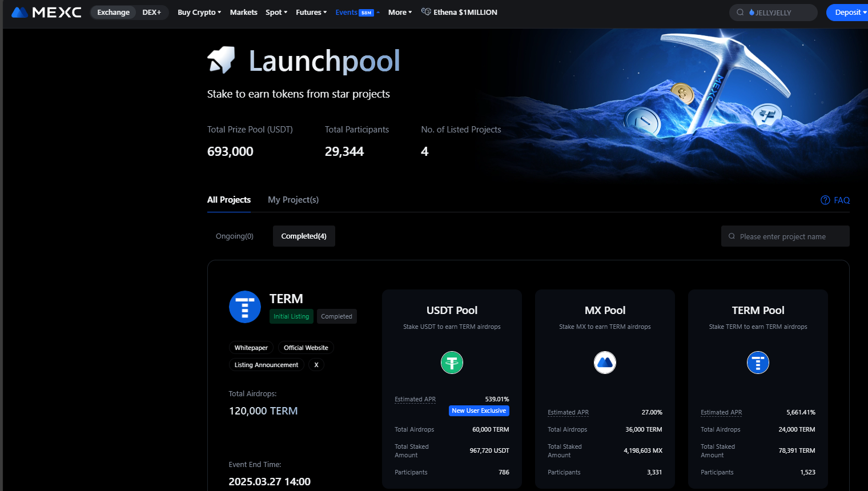This screenshot has height=491, width=868.
Task: Click the FAQ question mark icon
Action: click(825, 200)
